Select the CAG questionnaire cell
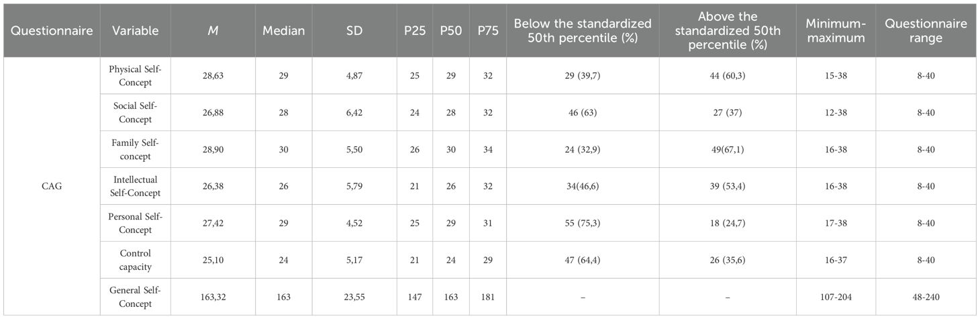The width and height of the screenshot is (980, 319). tap(52, 186)
